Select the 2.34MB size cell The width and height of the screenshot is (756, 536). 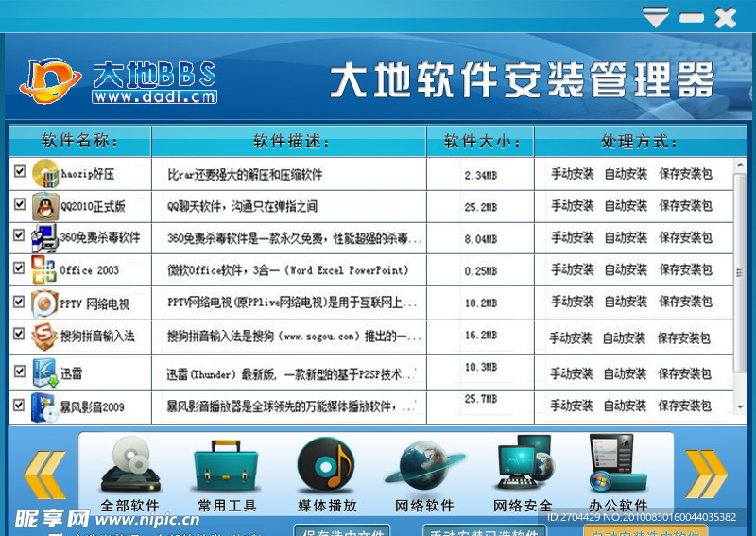(481, 176)
